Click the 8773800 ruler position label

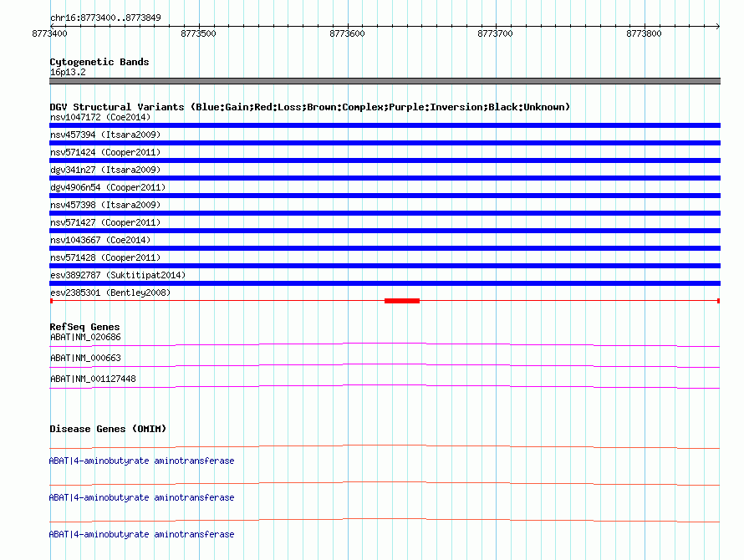[644, 33]
